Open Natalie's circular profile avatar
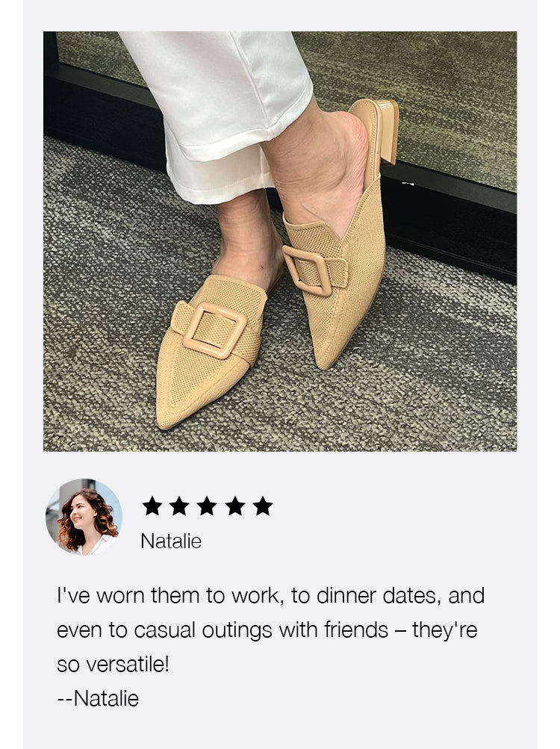The height and width of the screenshot is (749, 560). (84, 517)
